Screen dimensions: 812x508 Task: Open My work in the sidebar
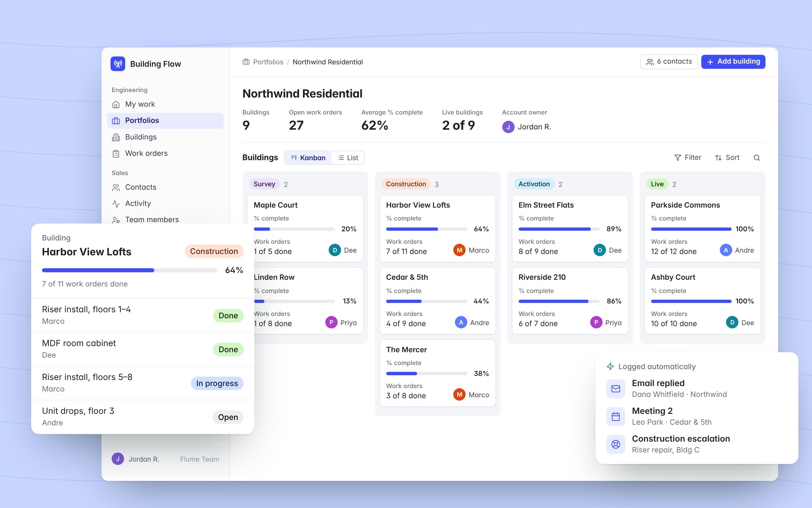coord(165,104)
